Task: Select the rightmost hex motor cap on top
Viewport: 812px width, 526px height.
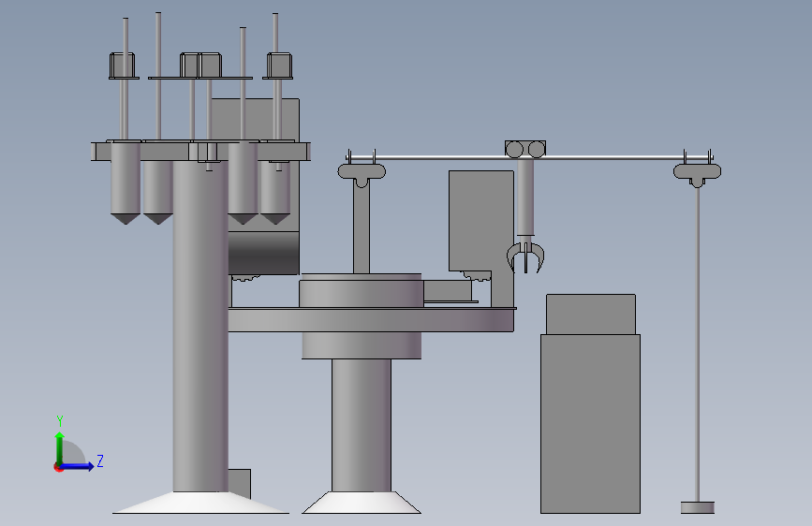Action: click(x=280, y=66)
